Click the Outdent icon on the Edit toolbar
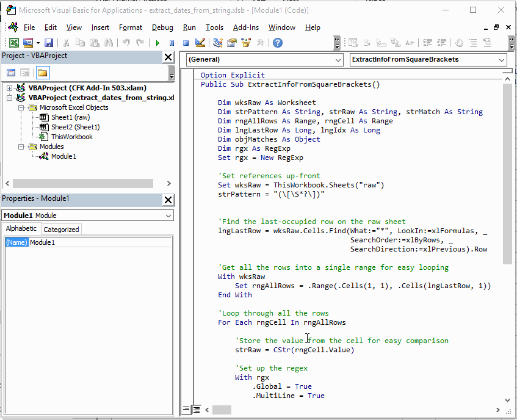The width and height of the screenshot is (517, 420). point(441,43)
